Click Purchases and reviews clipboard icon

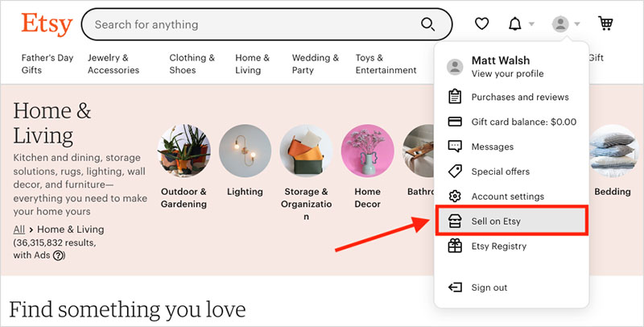(455, 97)
